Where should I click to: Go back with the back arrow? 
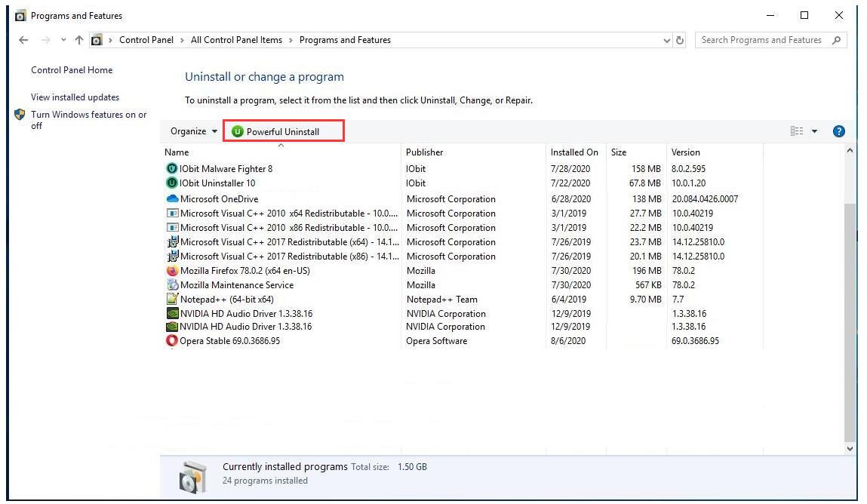click(x=23, y=40)
